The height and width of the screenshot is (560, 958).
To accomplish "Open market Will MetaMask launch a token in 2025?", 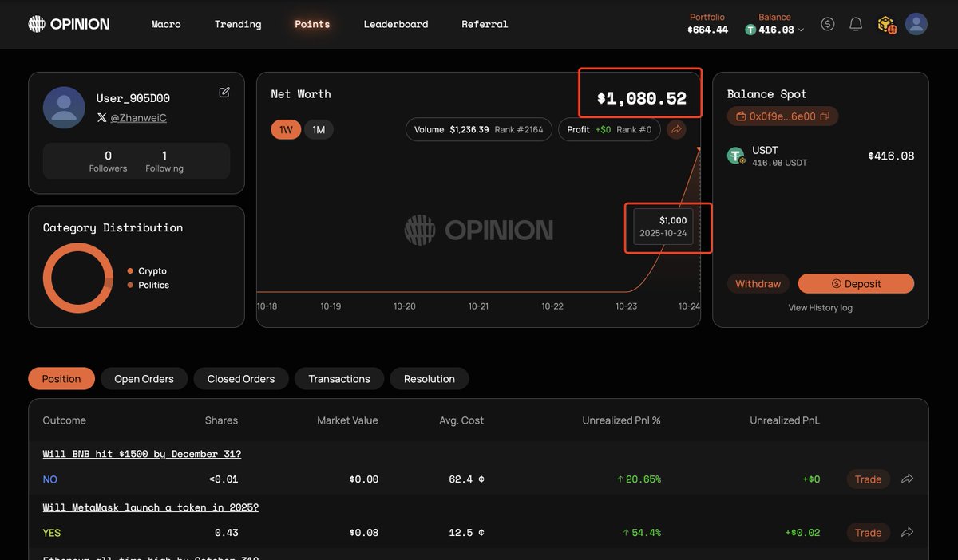I will [x=151, y=507].
